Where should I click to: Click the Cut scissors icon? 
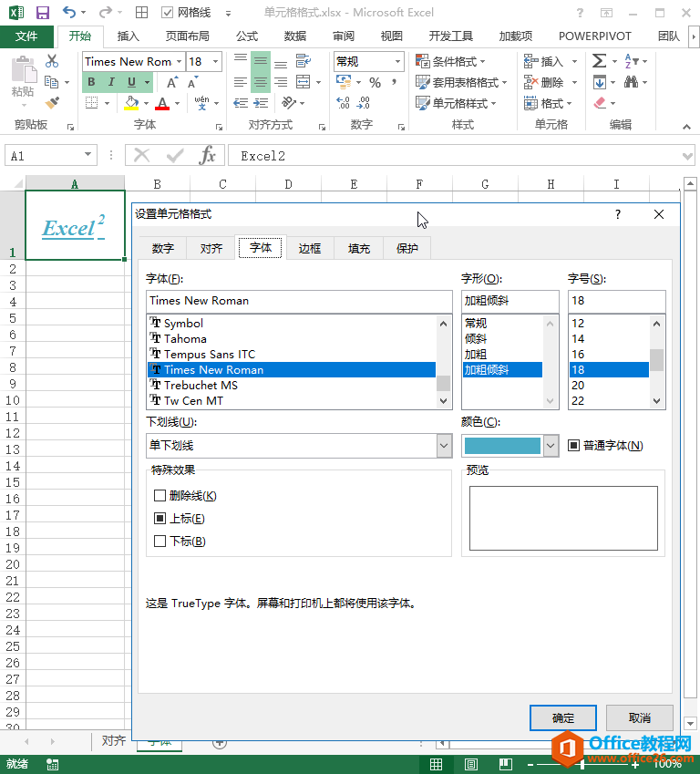(x=52, y=61)
